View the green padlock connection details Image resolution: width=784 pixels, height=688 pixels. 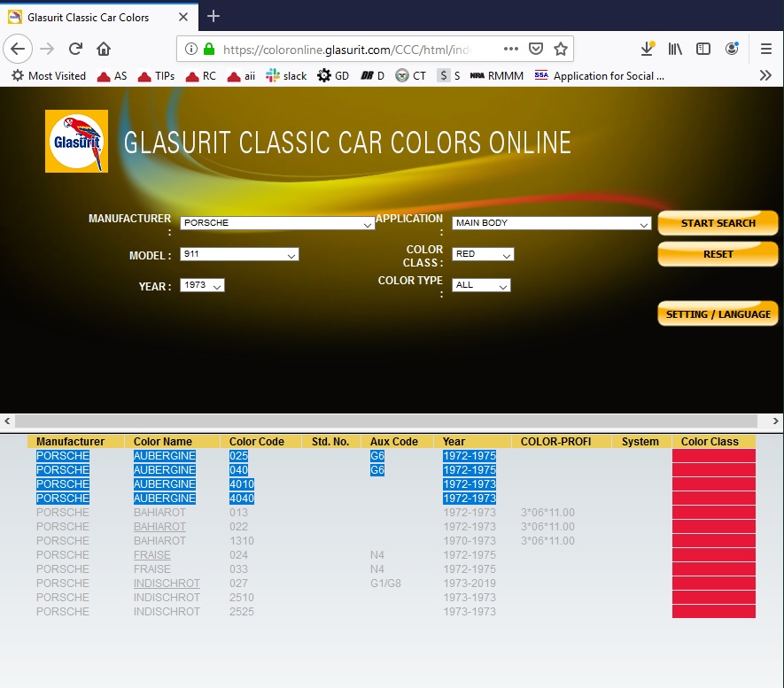[209, 49]
